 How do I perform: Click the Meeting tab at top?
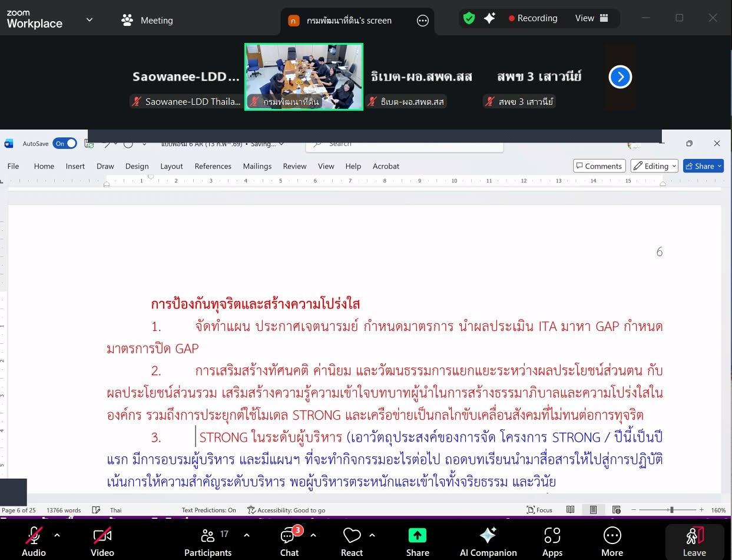(x=147, y=20)
